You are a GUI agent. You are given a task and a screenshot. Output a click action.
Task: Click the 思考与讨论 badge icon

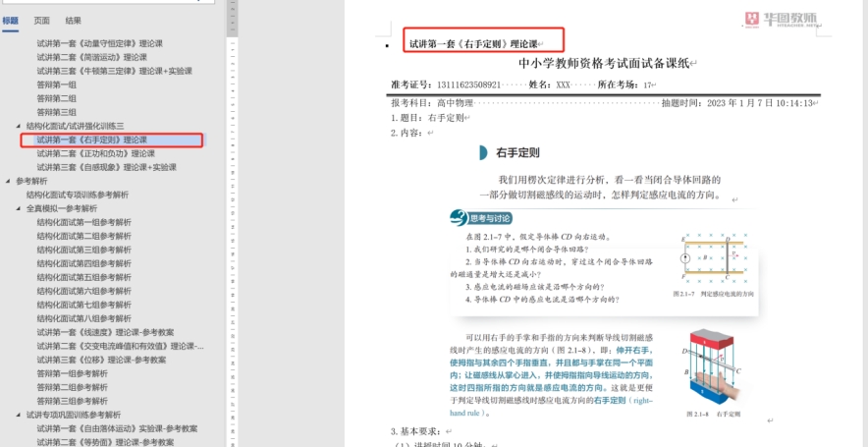click(x=459, y=218)
